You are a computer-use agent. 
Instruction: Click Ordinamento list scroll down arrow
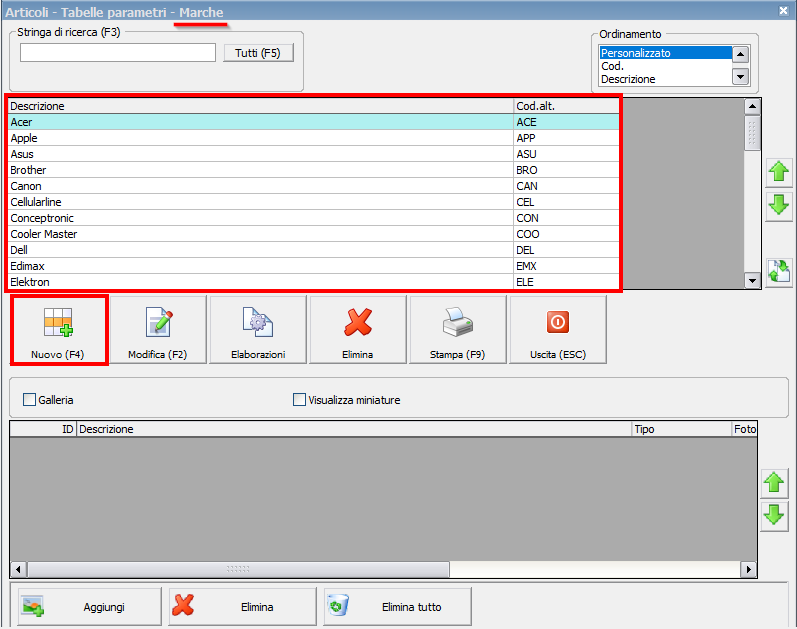point(741,77)
